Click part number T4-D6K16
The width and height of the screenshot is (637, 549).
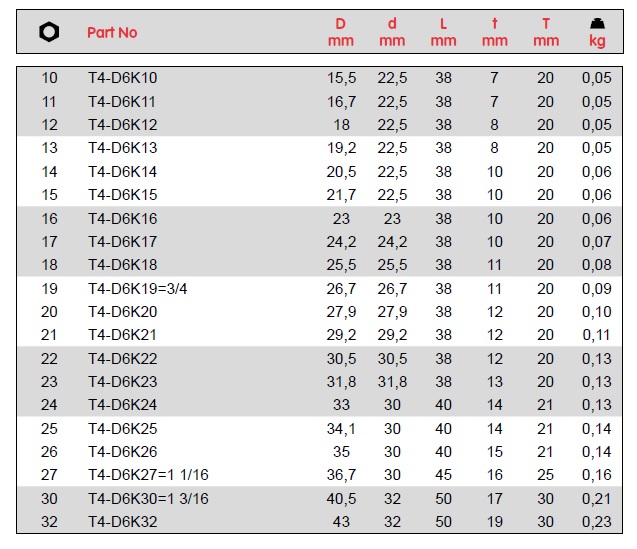tap(122, 218)
